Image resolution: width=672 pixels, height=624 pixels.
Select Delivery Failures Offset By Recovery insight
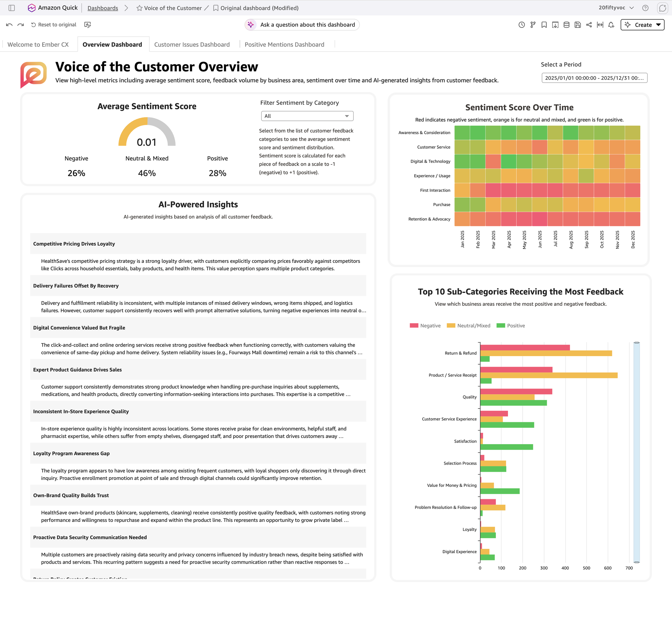(x=198, y=286)
